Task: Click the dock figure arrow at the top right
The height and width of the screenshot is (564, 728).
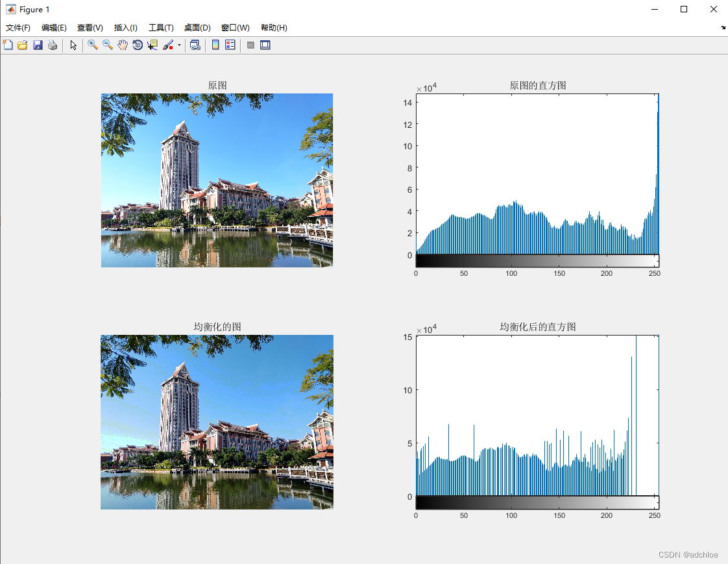Action: point(723,27)
